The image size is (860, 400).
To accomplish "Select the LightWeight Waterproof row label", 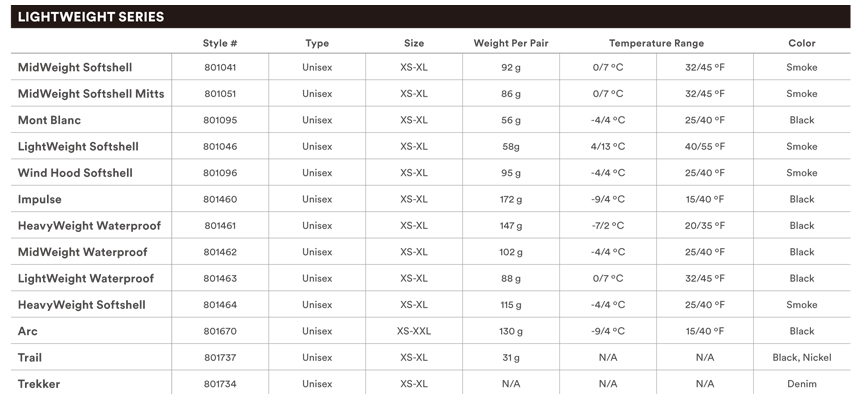I will [86, 278].
